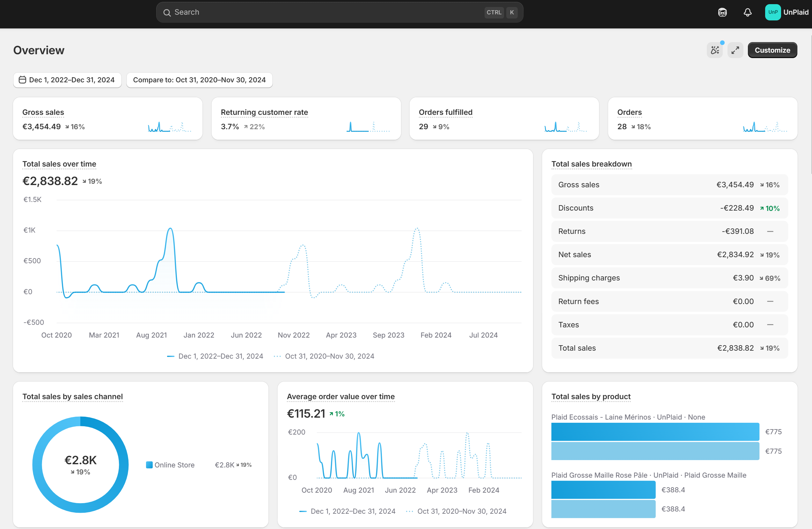Open the Orders fulfilled card title

tap(445, 112)
